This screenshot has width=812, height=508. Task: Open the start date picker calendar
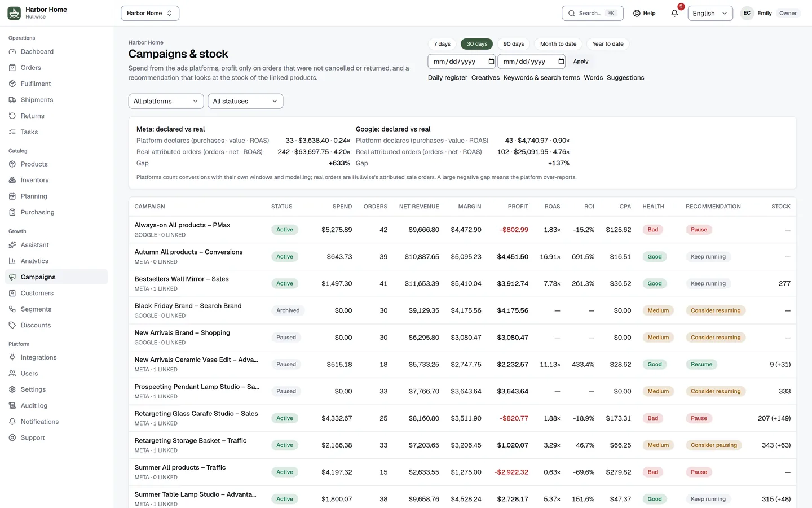pos(491,62)
